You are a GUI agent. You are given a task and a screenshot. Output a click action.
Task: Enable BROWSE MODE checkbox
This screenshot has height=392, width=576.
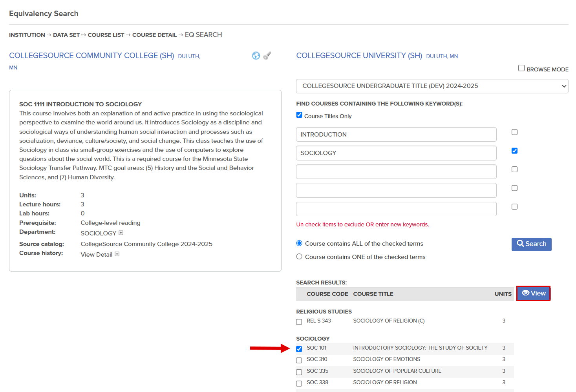click(x=521, y=68)
